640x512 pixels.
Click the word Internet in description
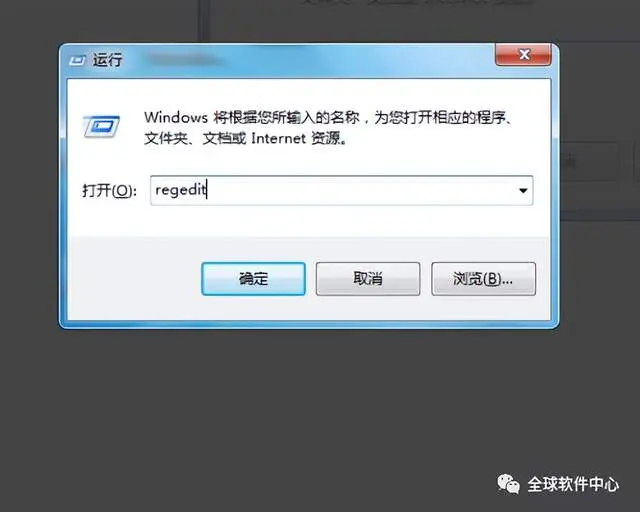[x=278, y=138]
